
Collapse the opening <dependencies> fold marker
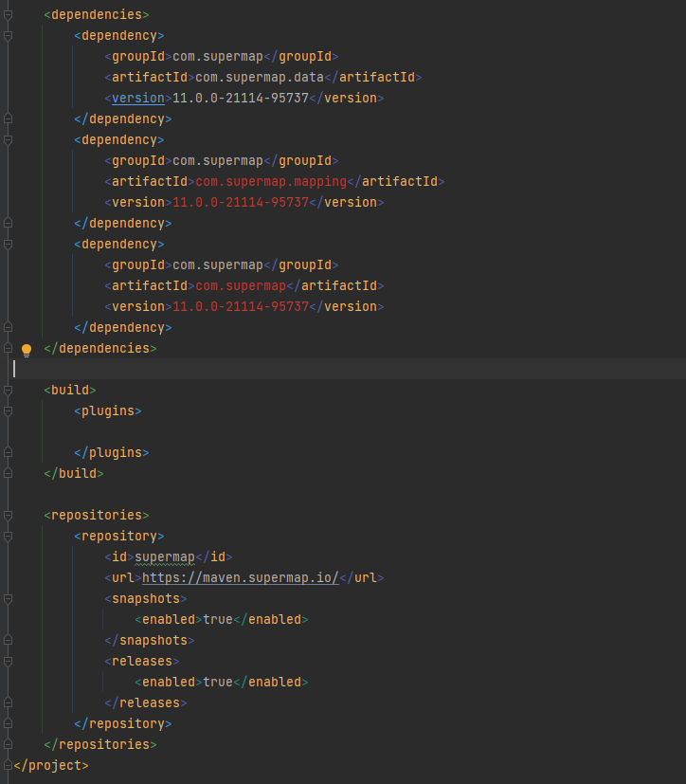(8, 15)
